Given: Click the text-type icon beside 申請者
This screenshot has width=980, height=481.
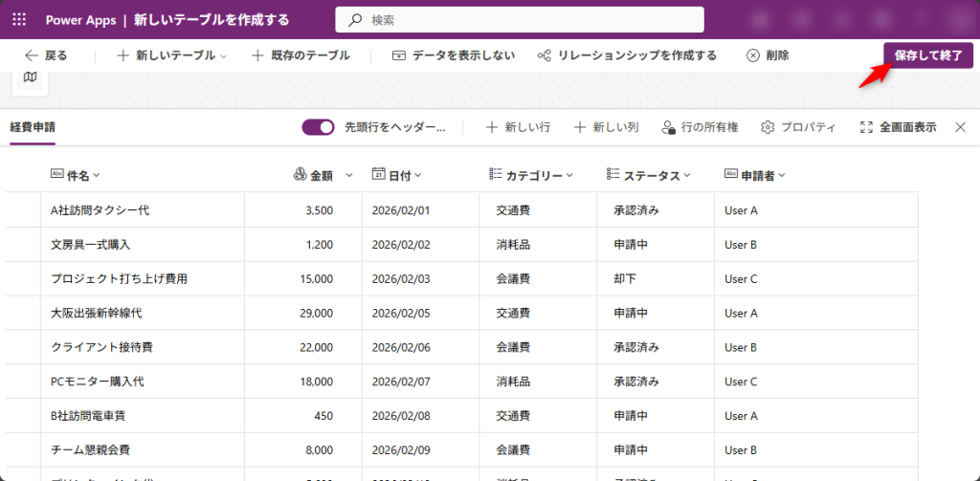Looking at the screenshot, I should [731, 174].
